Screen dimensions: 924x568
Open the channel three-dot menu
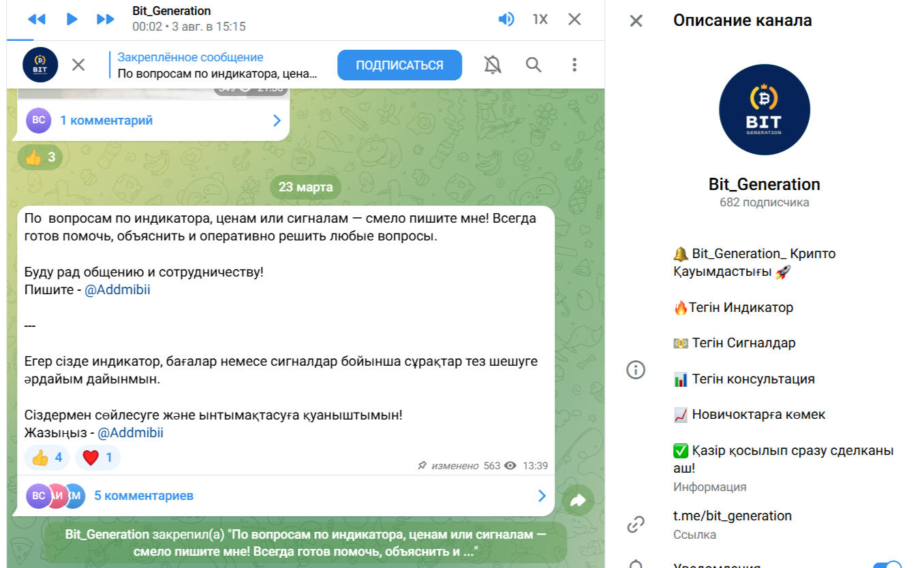point(574,65)
